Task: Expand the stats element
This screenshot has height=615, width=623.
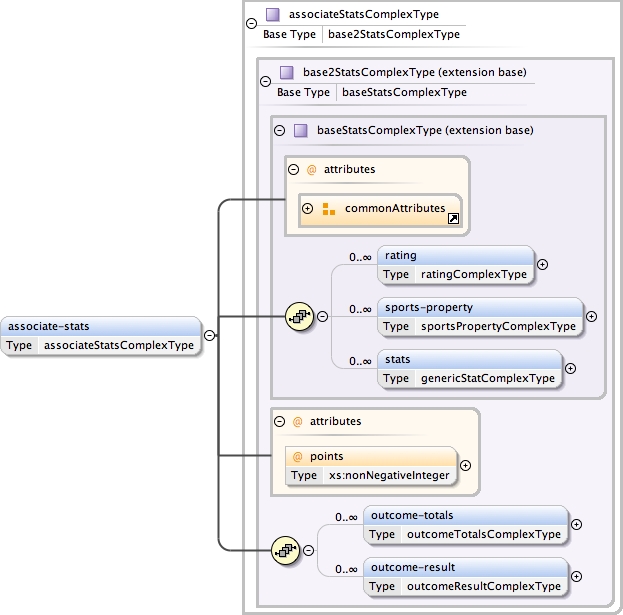Action: pos(570,369)
